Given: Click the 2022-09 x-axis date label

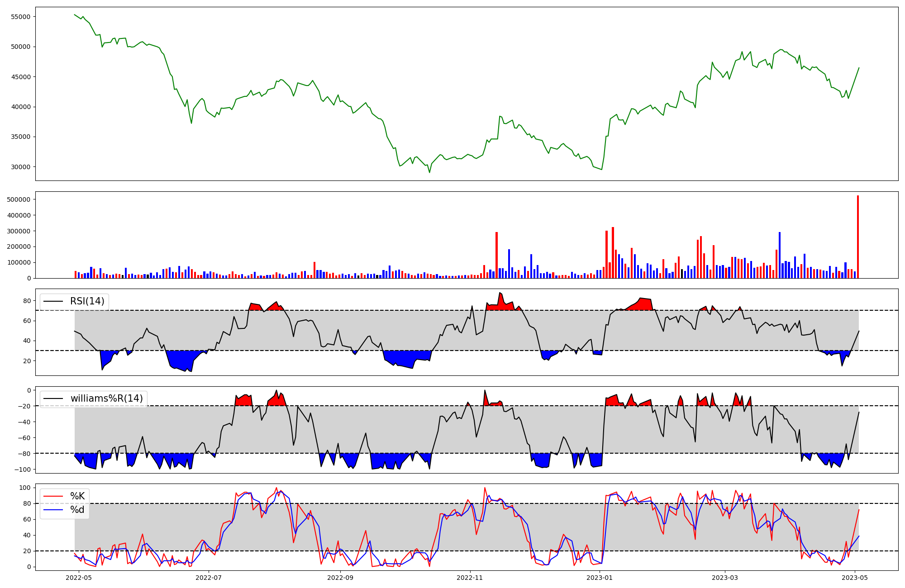Looking at the screenshot, I should point(340,577).
